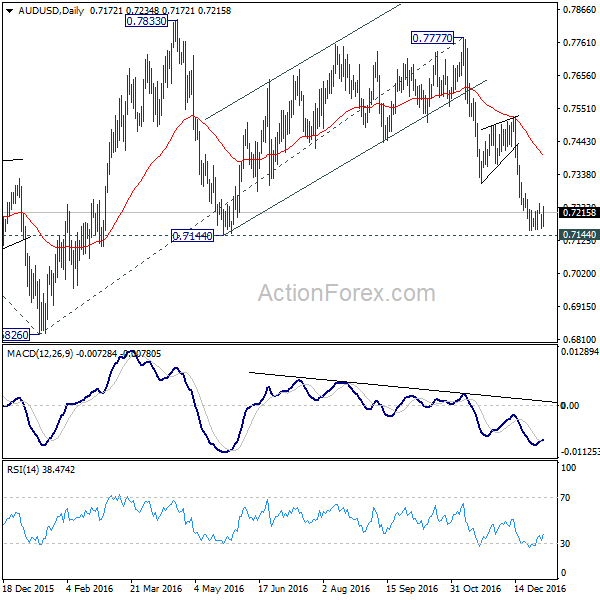Click the 21 Mar 2016 date label
This screenshot has width=600, height=600.
pyautogui.click(x=156, y=588)
